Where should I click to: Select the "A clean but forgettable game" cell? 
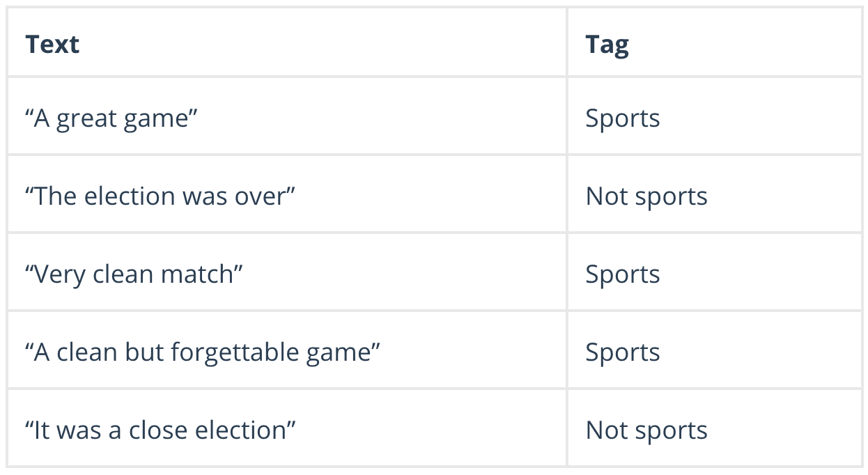[203, 352]
